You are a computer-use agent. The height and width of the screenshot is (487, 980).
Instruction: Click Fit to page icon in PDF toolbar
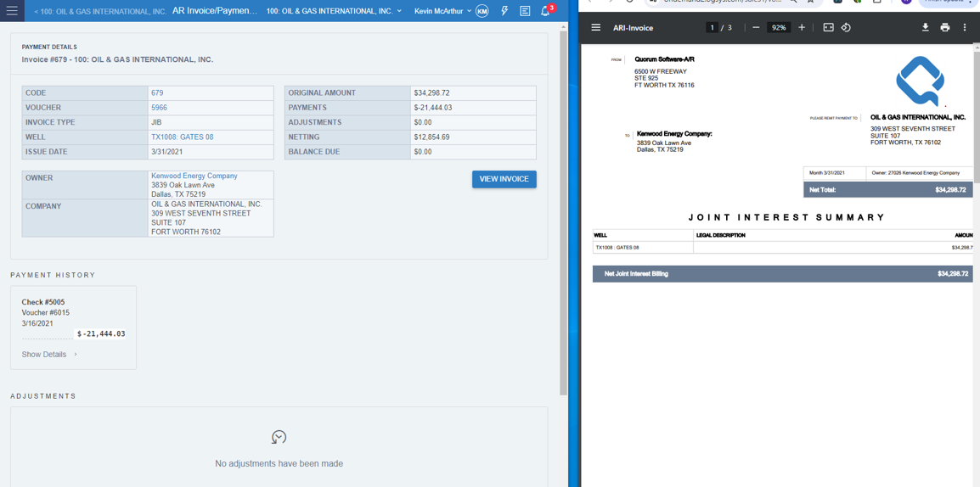(x=828, y=27)
